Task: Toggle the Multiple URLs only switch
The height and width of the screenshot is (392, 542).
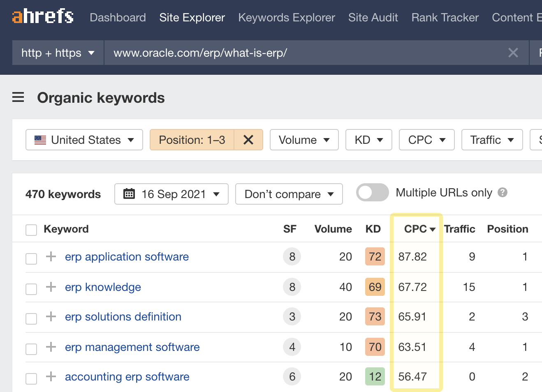Action: tap(372, 193)
